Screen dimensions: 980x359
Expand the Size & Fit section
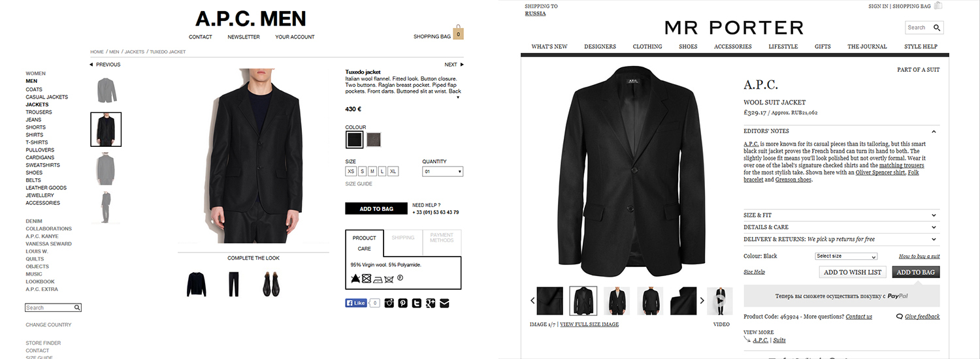click(x=841, y=215)
